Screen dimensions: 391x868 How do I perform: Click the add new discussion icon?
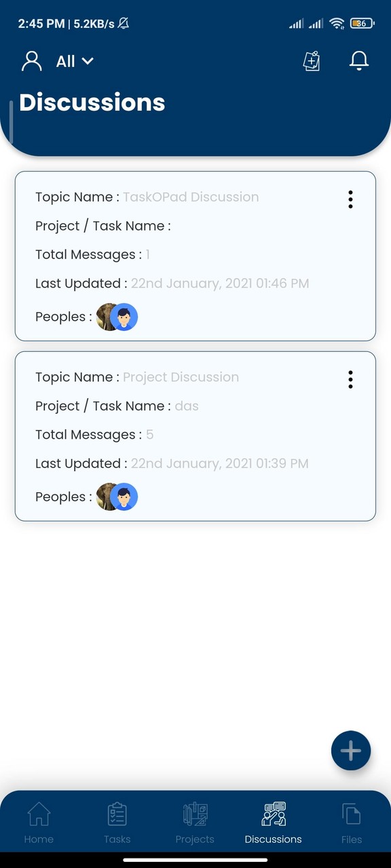(311, 61)
